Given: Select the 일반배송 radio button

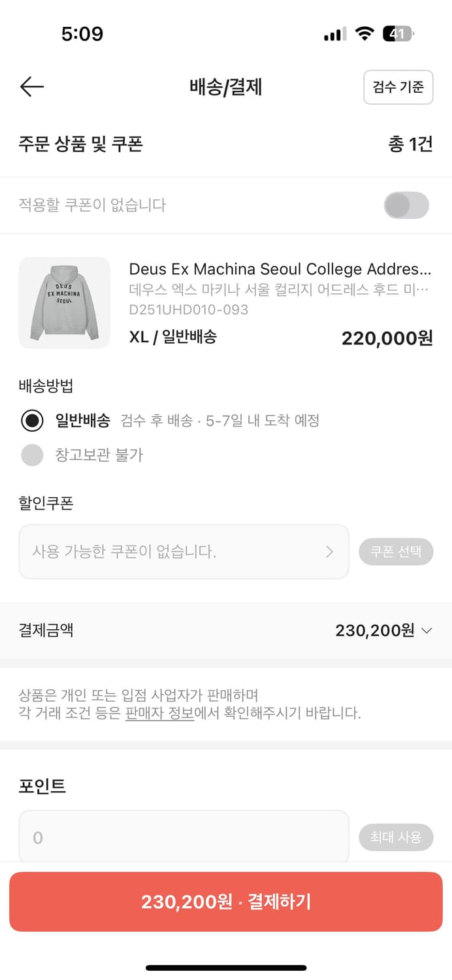Looking at the screenshot, I should [32, 421].
